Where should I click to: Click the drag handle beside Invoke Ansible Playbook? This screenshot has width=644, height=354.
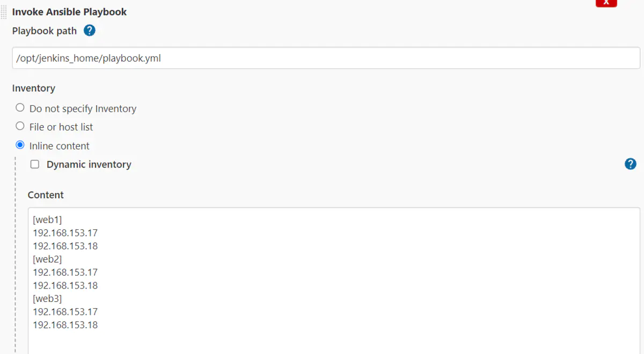click(3, 11)
